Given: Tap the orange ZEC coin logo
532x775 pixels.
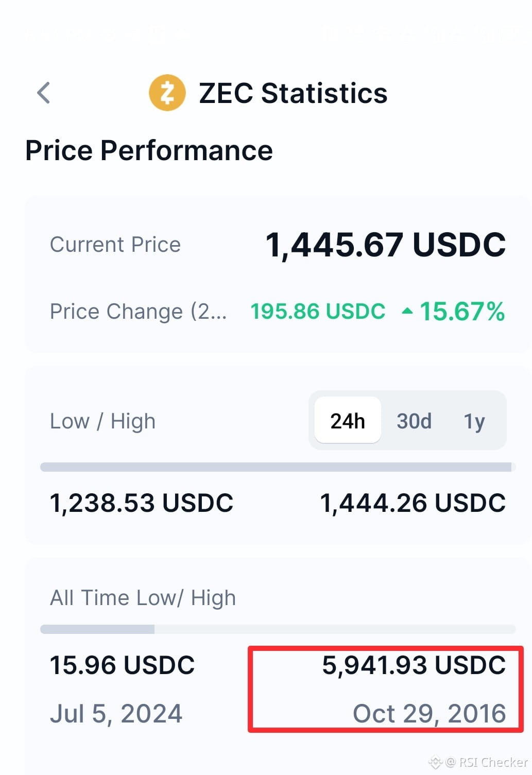Looking at the screenshot, I should point(167,93).
